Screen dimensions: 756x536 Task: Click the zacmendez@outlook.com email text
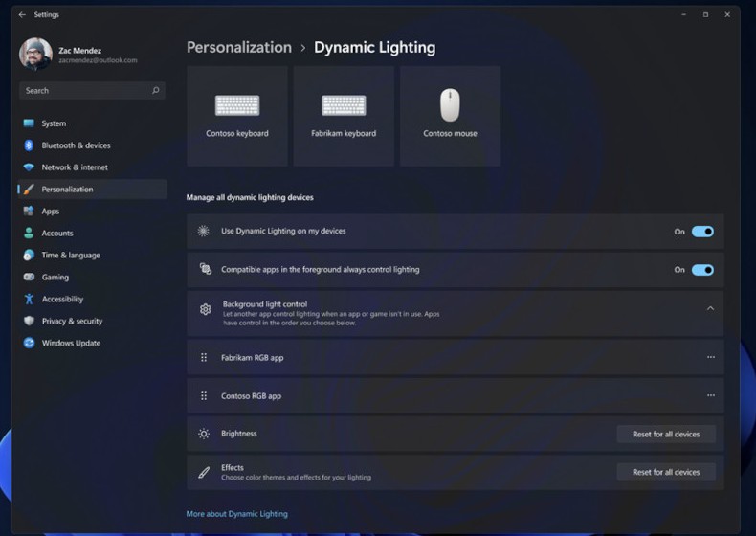pos(98,60)
